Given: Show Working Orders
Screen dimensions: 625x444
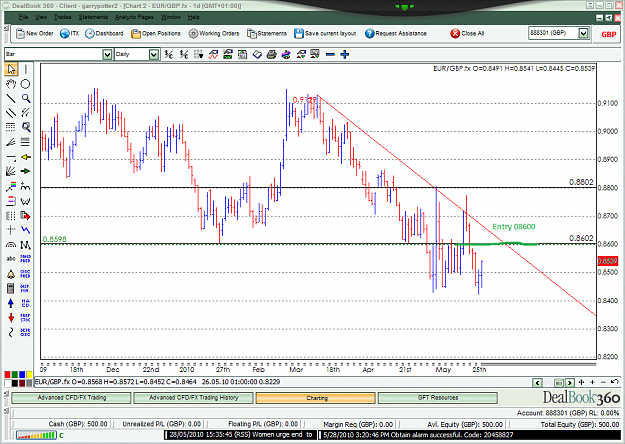Looking at the screenshot, I should tap(214, 33).
